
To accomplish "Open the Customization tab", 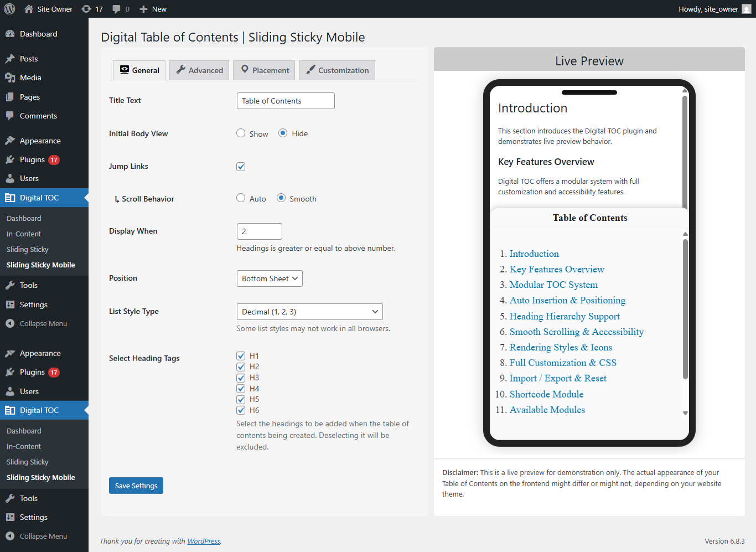I will [336, 70].
